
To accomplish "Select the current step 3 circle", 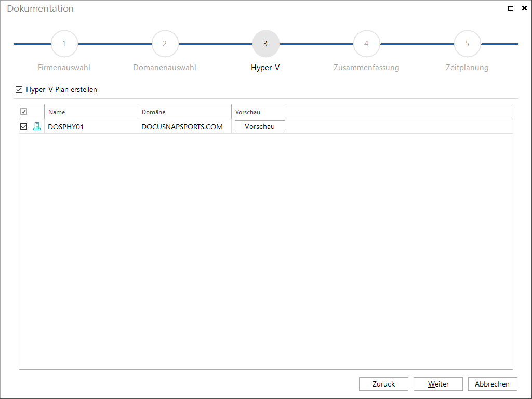I will (x=265, y=44).
